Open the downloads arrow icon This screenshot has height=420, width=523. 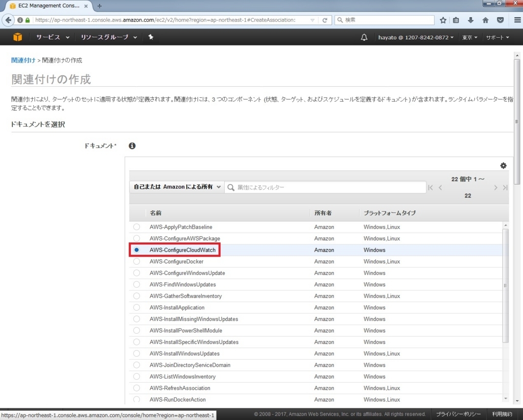pos(470,20)
